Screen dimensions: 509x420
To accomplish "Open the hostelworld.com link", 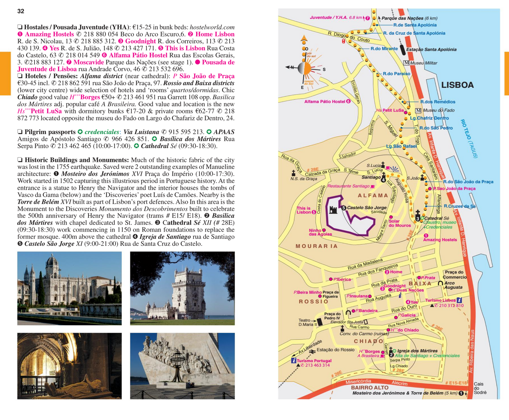I will 212,27.
